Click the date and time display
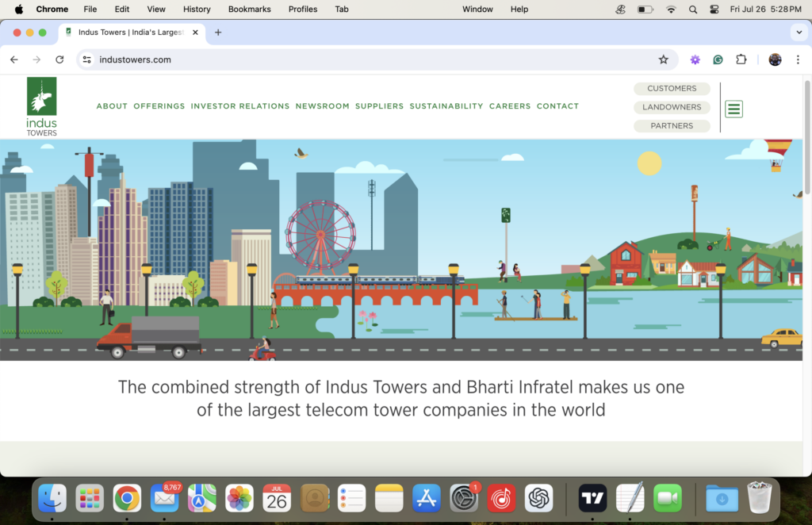This screenshot has height=525, width=812. pos(765,10)
